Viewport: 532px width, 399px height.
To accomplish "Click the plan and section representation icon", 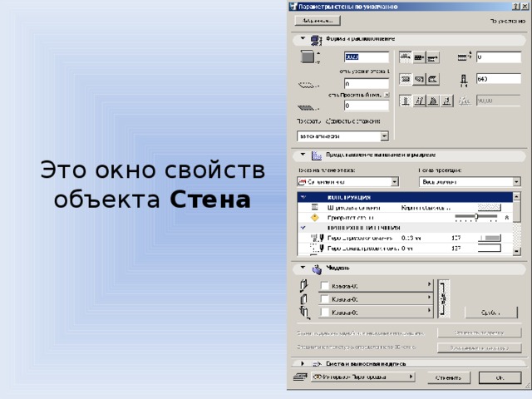I will pos(317,155).
